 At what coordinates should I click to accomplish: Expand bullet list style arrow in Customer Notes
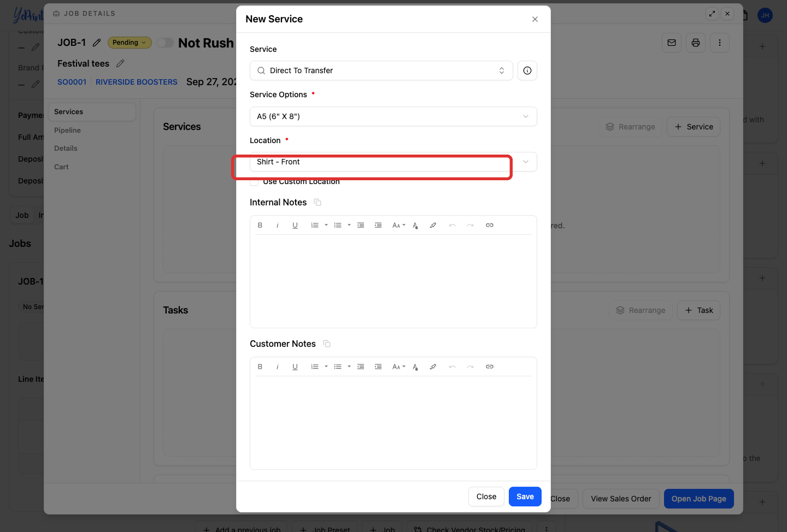(349, 367)
